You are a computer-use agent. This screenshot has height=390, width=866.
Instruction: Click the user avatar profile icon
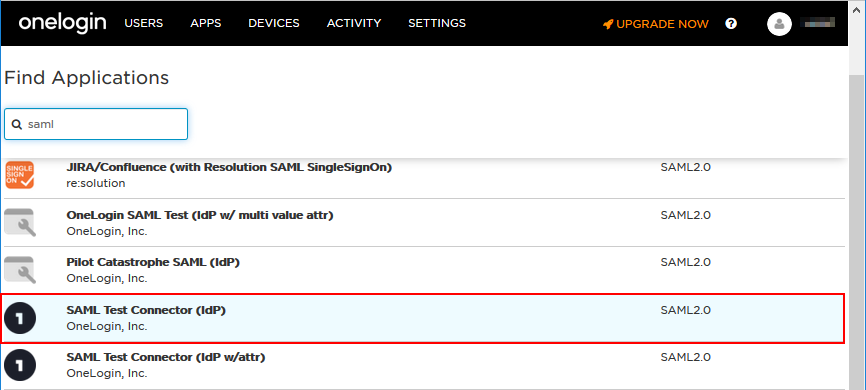click(779, 24)
